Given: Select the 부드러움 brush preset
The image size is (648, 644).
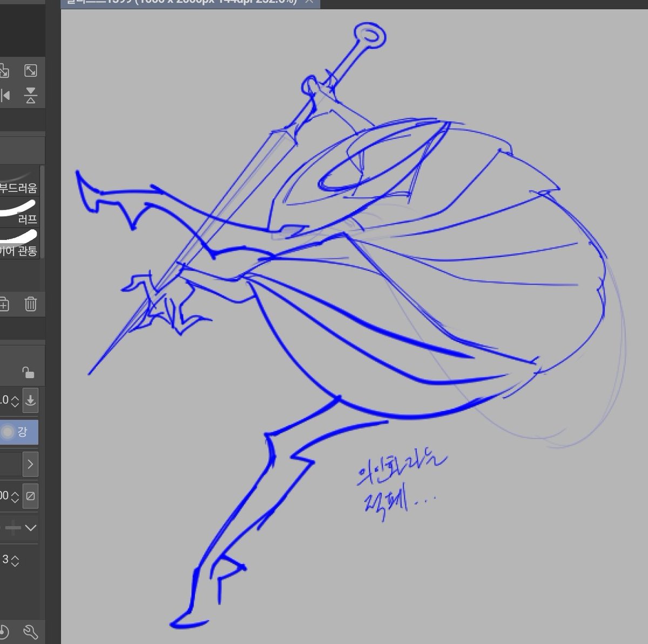Looking at the screenshot, I should click(19, 180).
